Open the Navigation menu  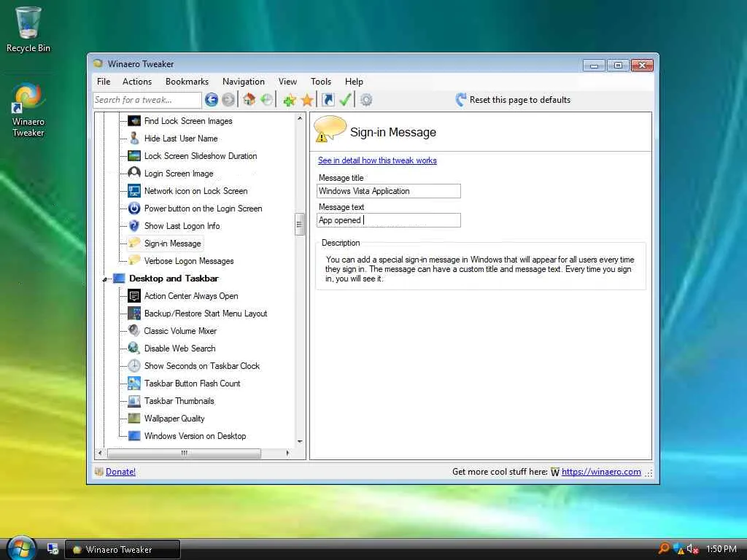click(x=243, y=82)
